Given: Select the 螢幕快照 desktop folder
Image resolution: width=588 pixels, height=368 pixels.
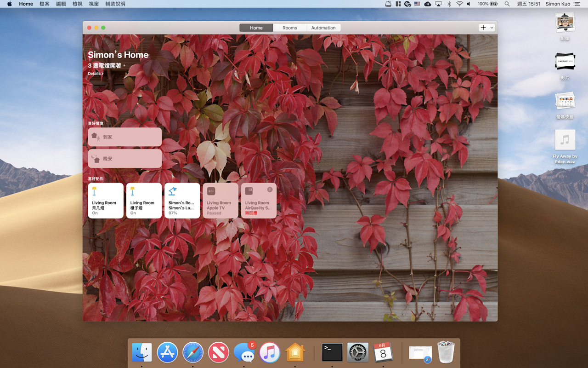Looking at the screenshot, I should point(565,105).
